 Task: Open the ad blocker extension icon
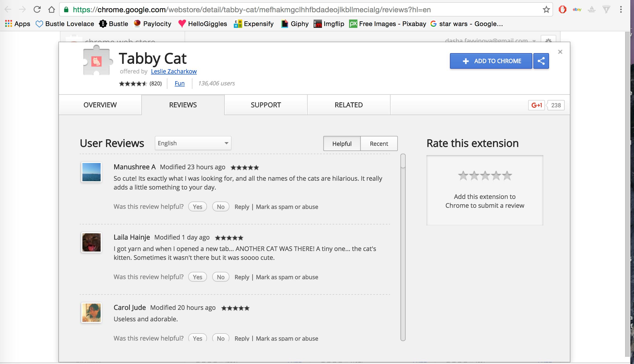pos(562,9)
